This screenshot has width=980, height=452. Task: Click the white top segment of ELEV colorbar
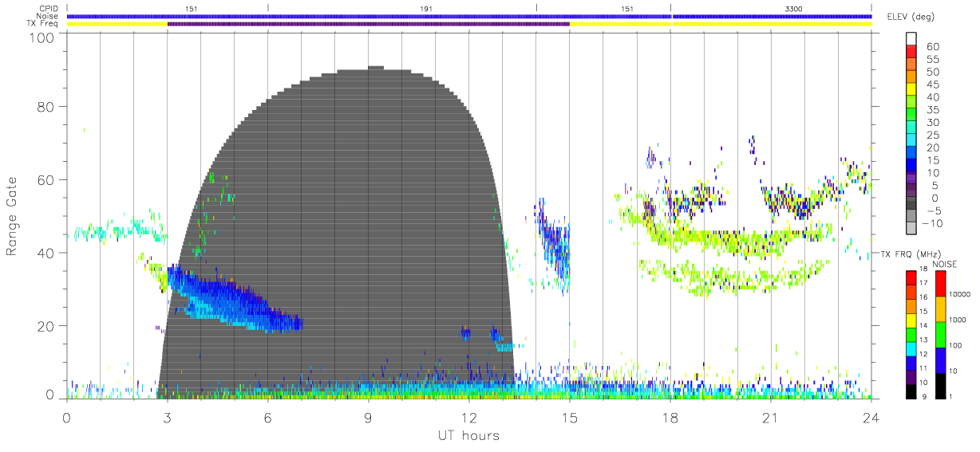pyautogui.click(x=912, y=39)
